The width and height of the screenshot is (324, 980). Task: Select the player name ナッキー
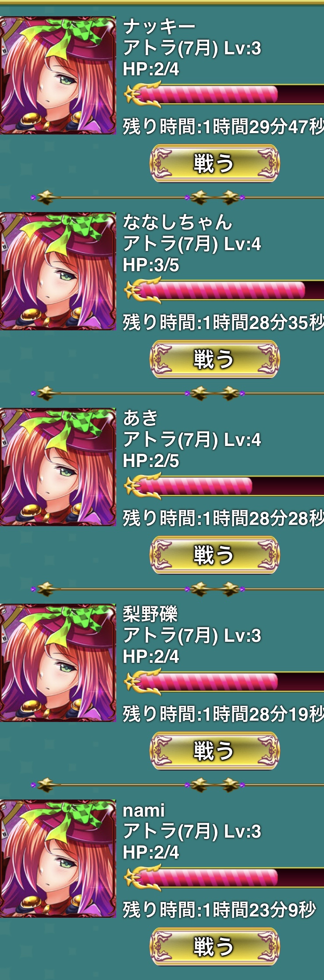pyautogui.click(x=159, y=27)
